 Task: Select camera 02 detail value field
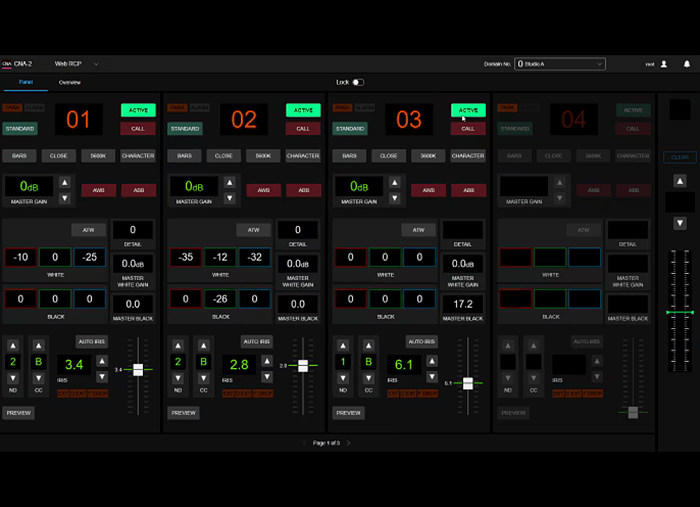[x=298, y=230]
